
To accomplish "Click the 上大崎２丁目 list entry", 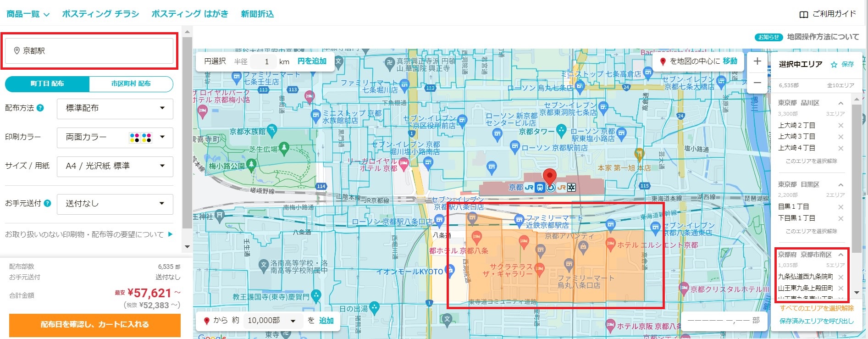I will click(797, 125).
